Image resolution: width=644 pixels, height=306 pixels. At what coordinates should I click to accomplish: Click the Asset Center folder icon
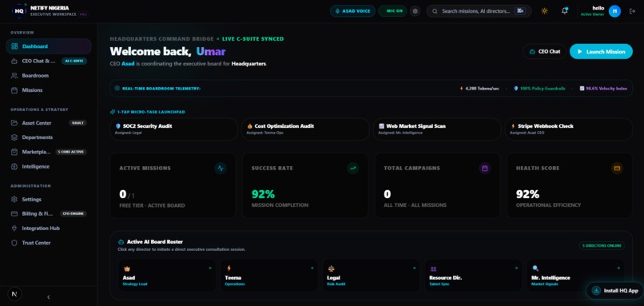coord(14,123)
